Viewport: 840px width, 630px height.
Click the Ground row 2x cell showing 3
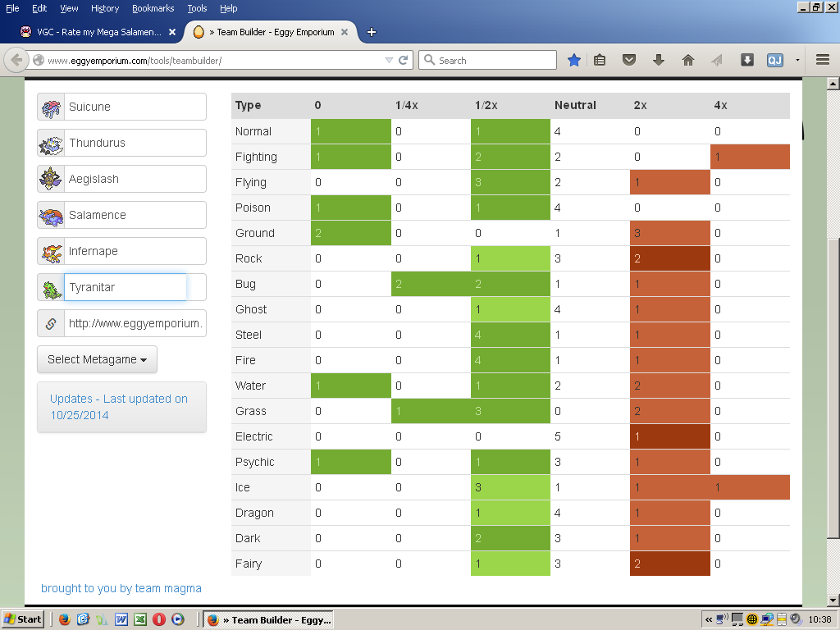coord(670,233)
